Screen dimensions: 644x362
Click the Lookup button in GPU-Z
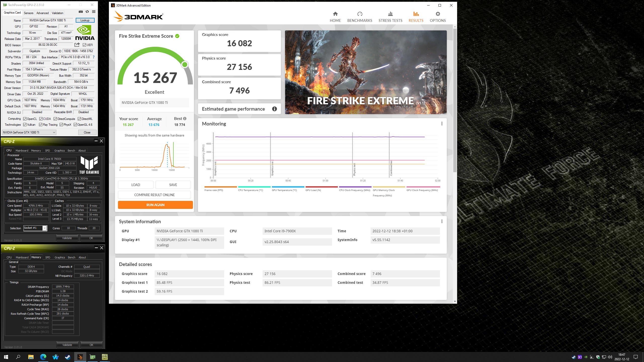pyautogui.click(x=85, y=20)
